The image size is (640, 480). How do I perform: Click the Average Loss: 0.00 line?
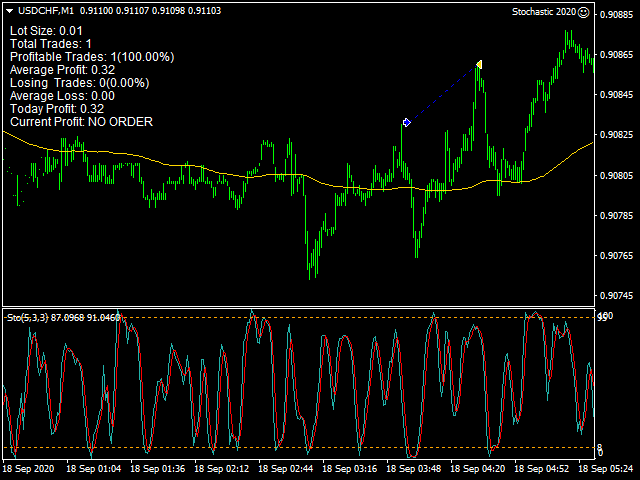point(62,96)
